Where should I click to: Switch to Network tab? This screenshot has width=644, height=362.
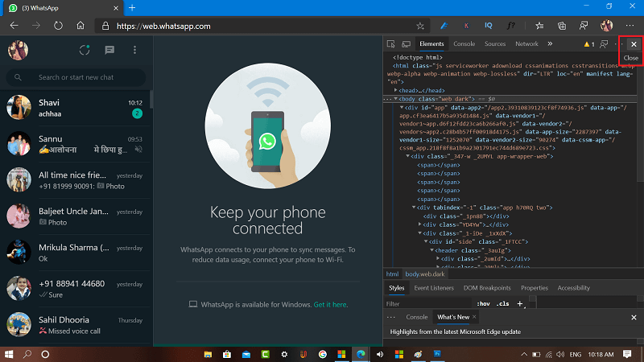click(526, 44)
